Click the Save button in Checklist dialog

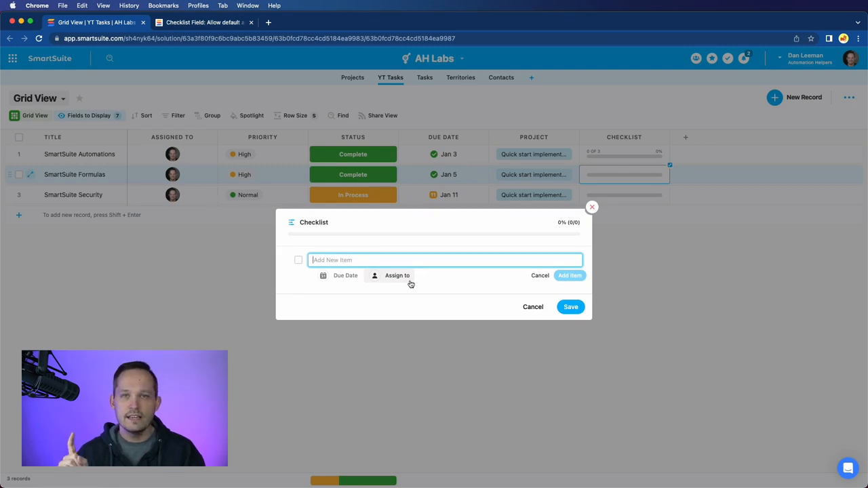coord(571,307)
